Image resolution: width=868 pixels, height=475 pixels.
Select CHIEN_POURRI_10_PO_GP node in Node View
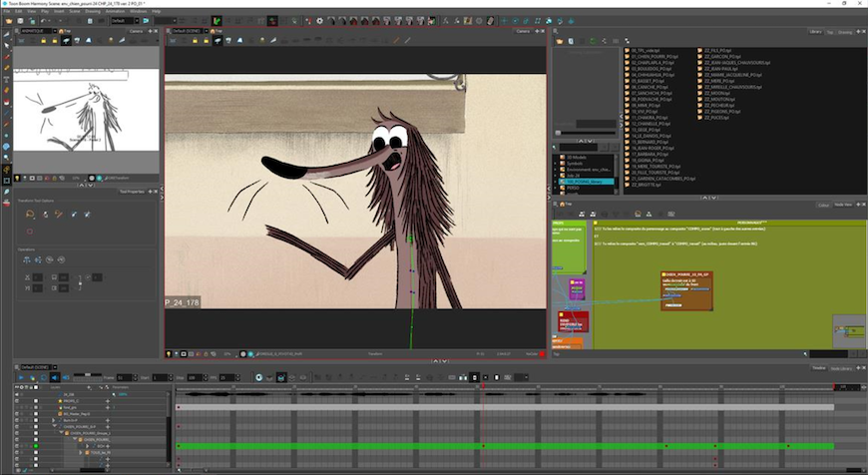[x=686, y=290]
